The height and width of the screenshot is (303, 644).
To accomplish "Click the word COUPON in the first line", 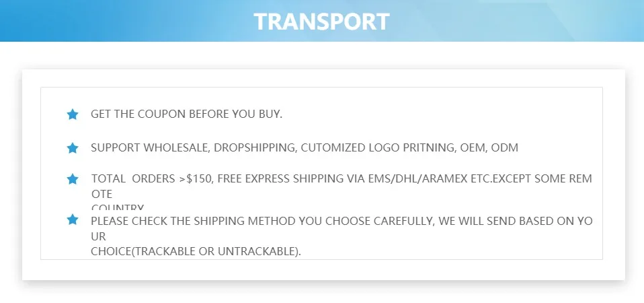I will pyautogui.click(x=161, y=114).
